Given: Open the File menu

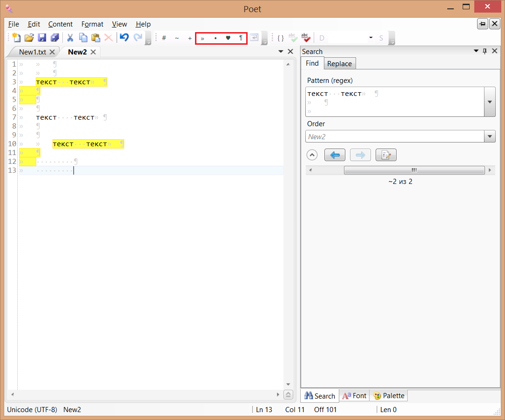Looking at the screenshot, I should 13,24.
